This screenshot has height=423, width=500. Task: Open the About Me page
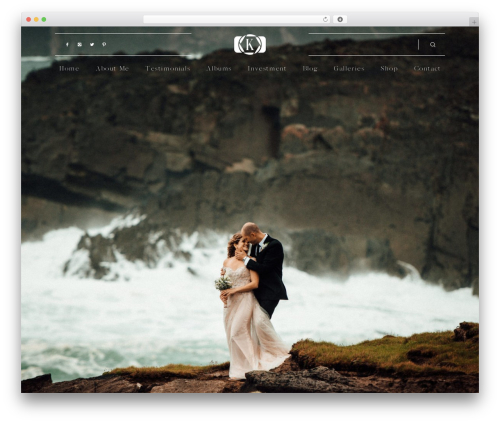tap(112, 68)
